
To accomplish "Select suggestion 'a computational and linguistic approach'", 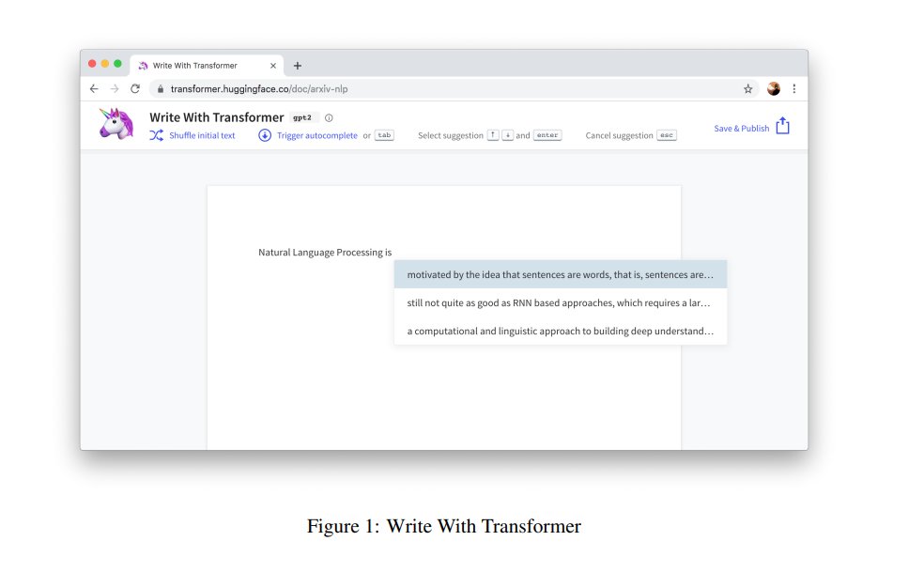I will pyautogui.click(x=561, y=332).
